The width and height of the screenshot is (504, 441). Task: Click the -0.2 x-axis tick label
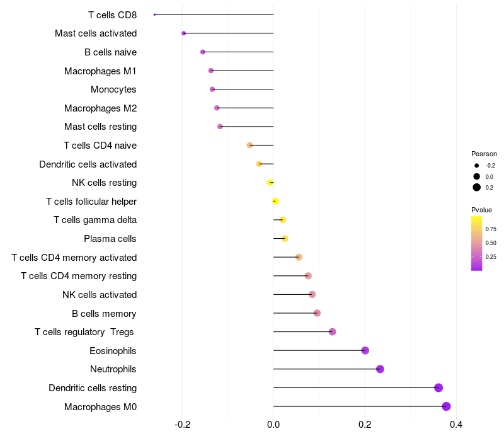[182, 425]
